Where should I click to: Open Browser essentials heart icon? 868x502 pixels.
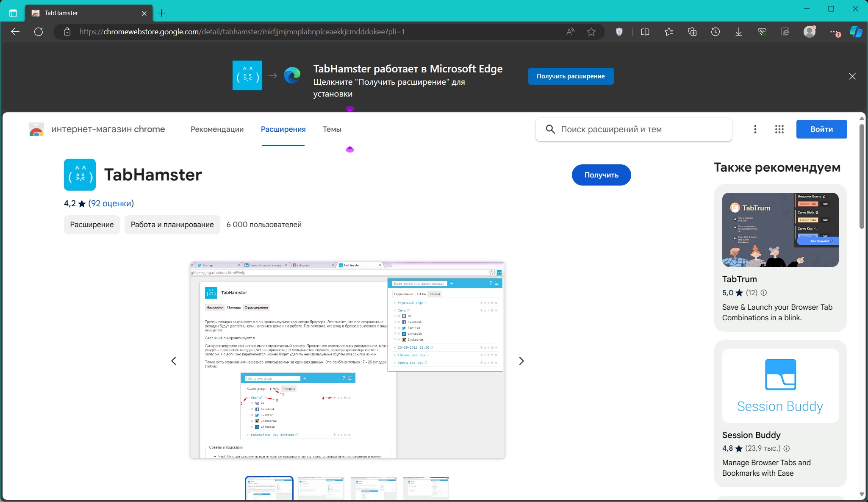click(x=762, y=32)
